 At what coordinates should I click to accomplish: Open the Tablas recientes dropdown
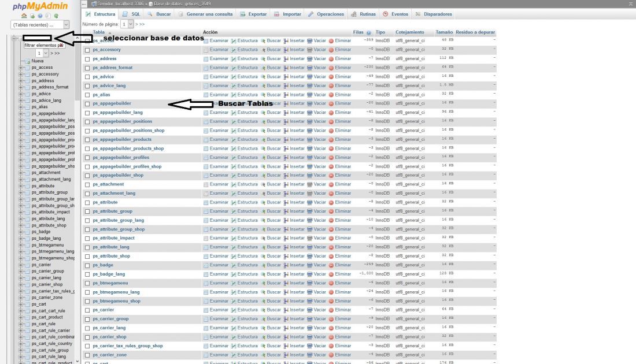tap(40, 25)
